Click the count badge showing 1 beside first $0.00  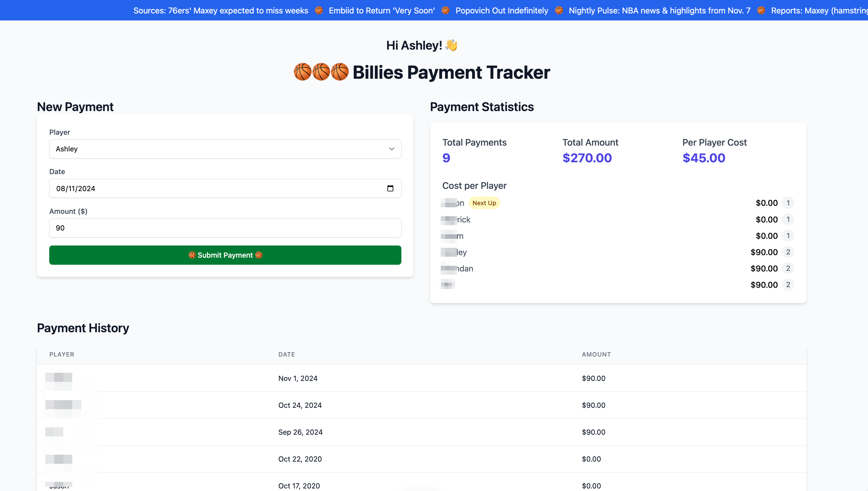[x=788, y=203]
